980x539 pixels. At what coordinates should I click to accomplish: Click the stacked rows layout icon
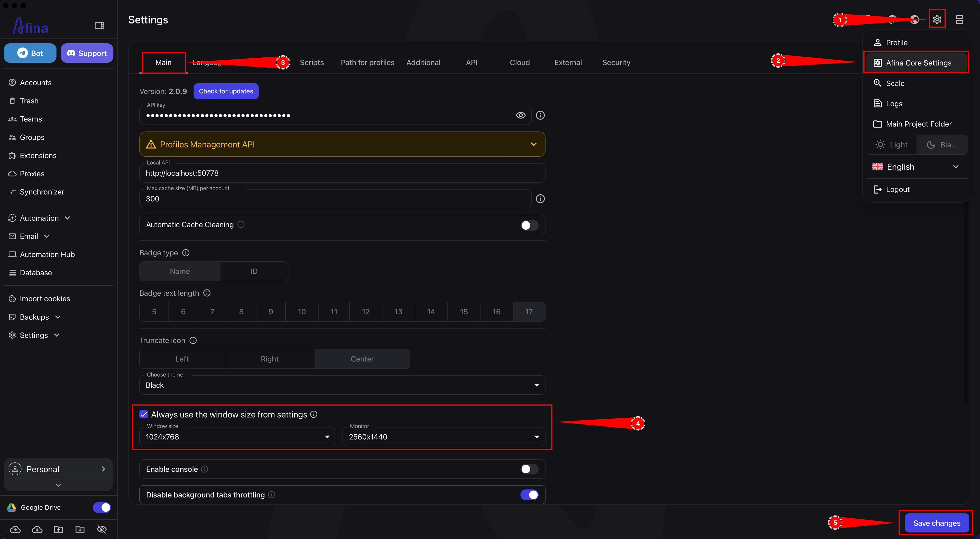pos(960,19)
